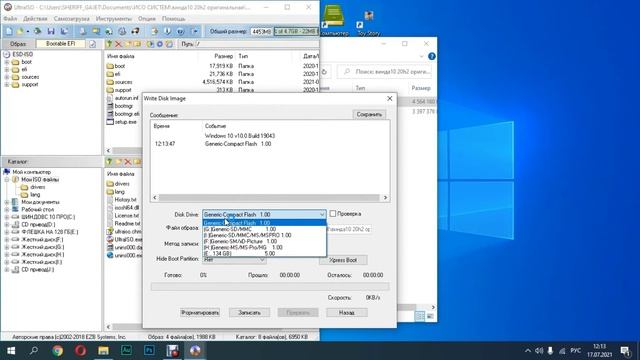This screenshot has width=640, height=360.
Task: Open the Опции menu
Action: (147, 19)
